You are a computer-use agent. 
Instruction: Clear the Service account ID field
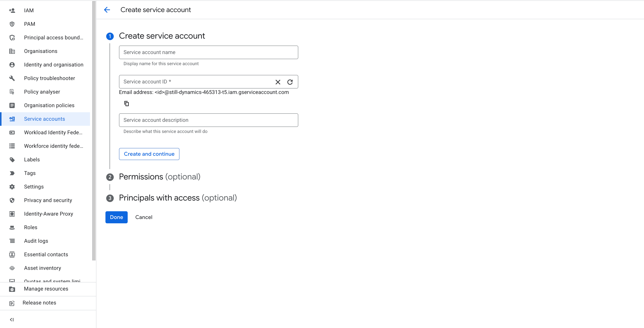pos(278,82)
